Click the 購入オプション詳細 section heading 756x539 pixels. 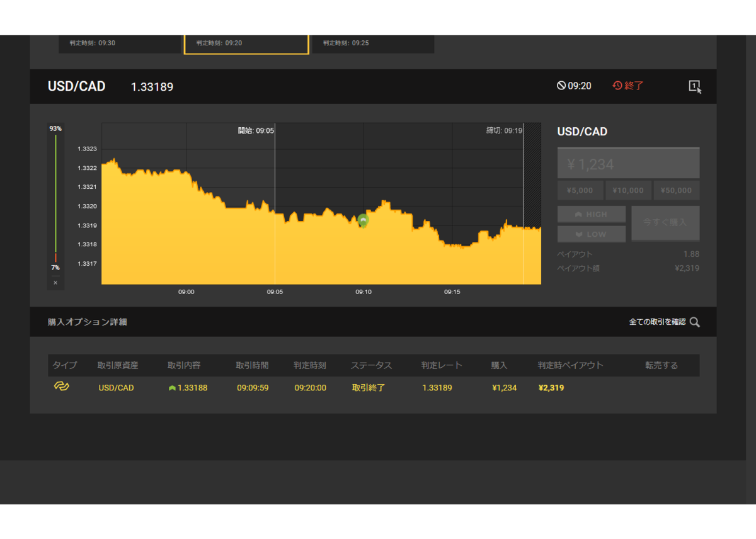(x=88, y=322)
